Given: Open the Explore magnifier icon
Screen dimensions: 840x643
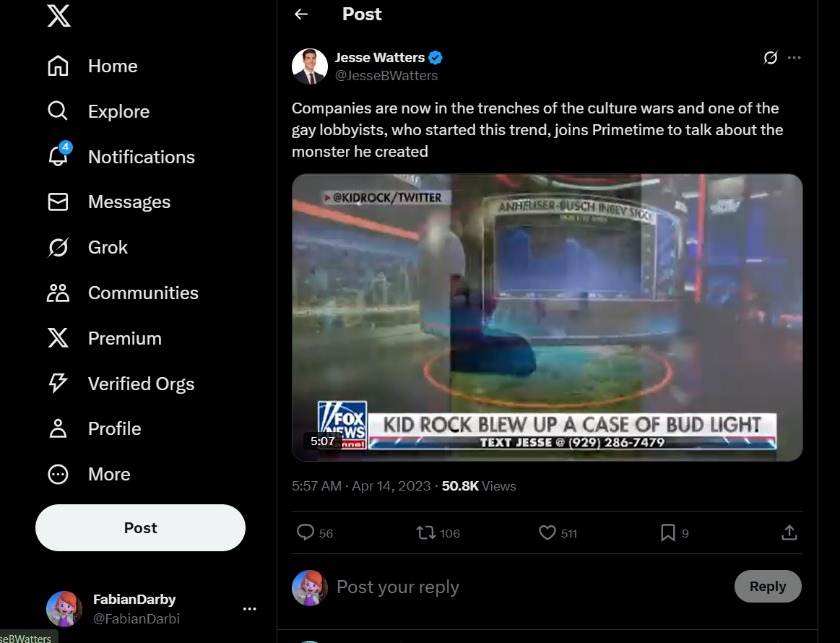Looking at the screenshot, I should coord(58,111).
